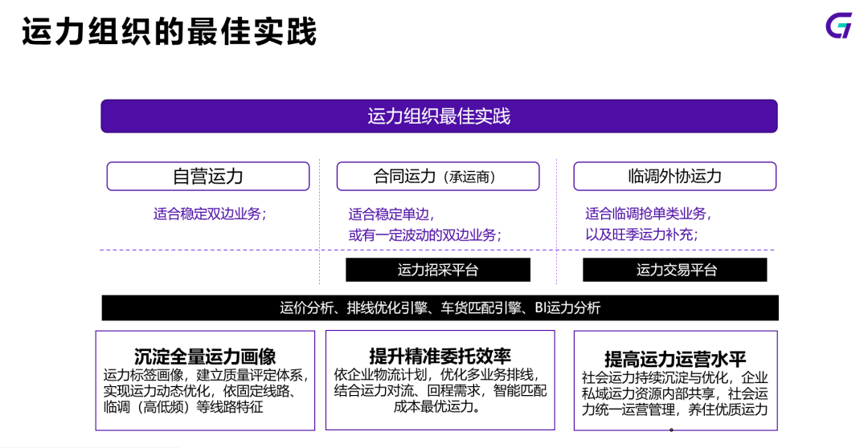Select the line 运力标签画像，建立质量评定体系，
The image size is (868, 448).
[206, 375]
